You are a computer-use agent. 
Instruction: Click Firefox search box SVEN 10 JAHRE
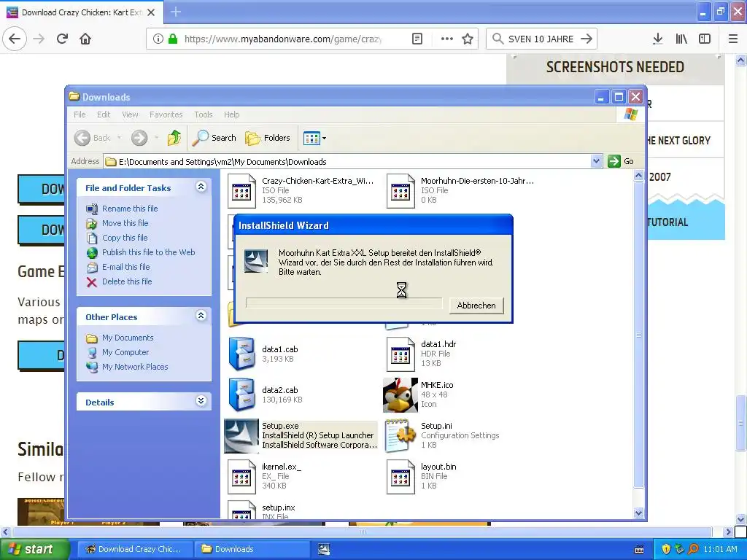tap(541, 39)
